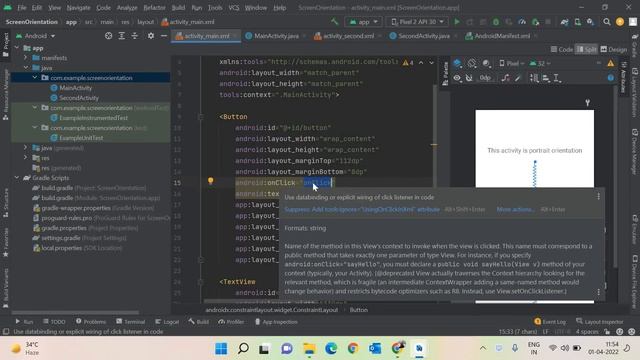Open the App Inspection tool window
The height and width of the screenshot is (360, 640).
point(276,322)
